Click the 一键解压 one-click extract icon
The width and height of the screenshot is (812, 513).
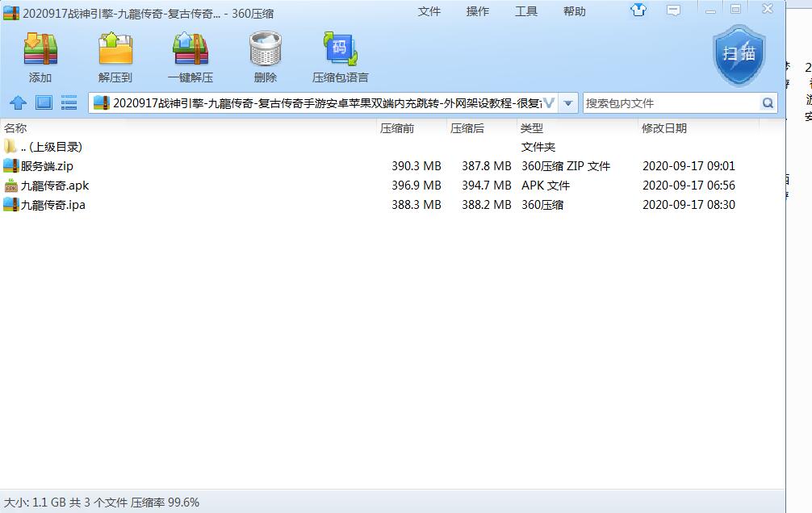tap(190, 57)
